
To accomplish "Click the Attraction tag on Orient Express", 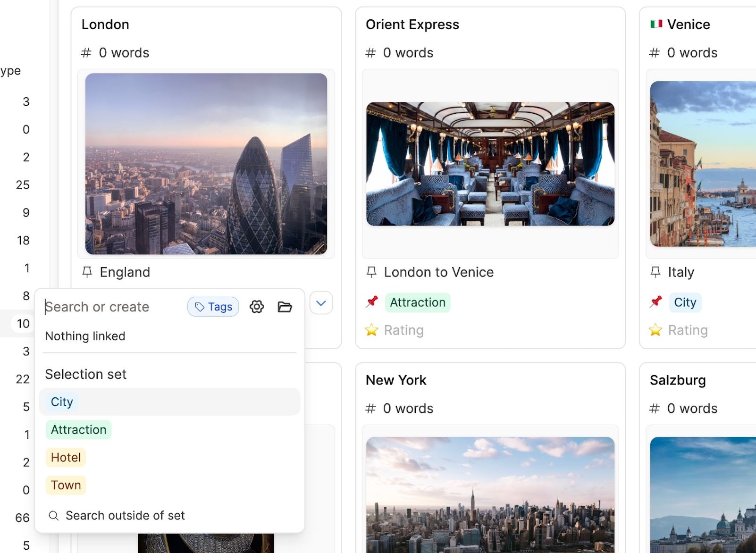I will (x=418, y=302).
